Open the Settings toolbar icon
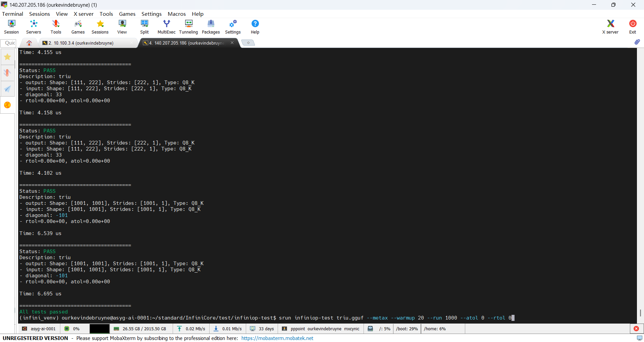The height and width of the screenshot is (342, 644). (x=233, y=27)
